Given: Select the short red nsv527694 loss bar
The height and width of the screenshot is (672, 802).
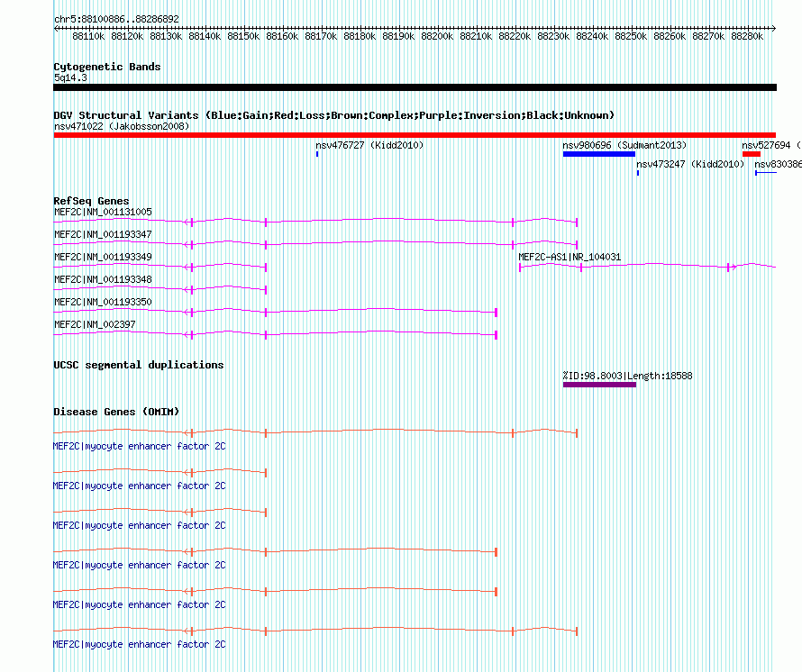Looking at the screenshot, I should tap(752, 154).
